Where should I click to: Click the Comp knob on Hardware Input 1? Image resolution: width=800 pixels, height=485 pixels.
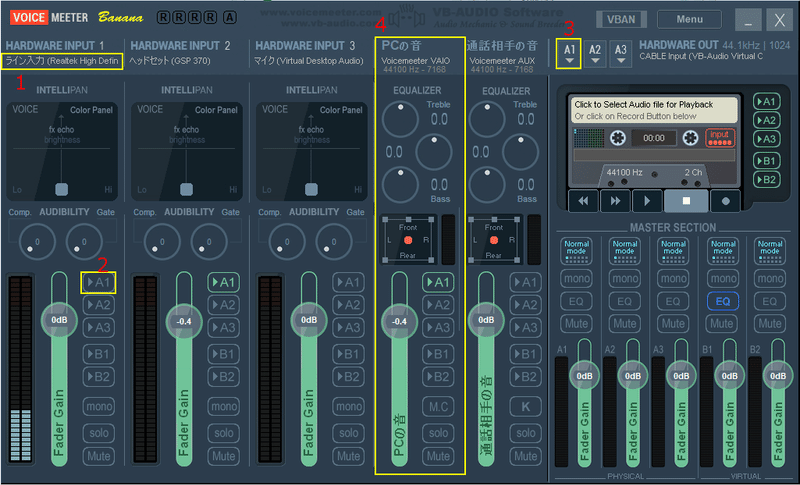click(37, 242)
